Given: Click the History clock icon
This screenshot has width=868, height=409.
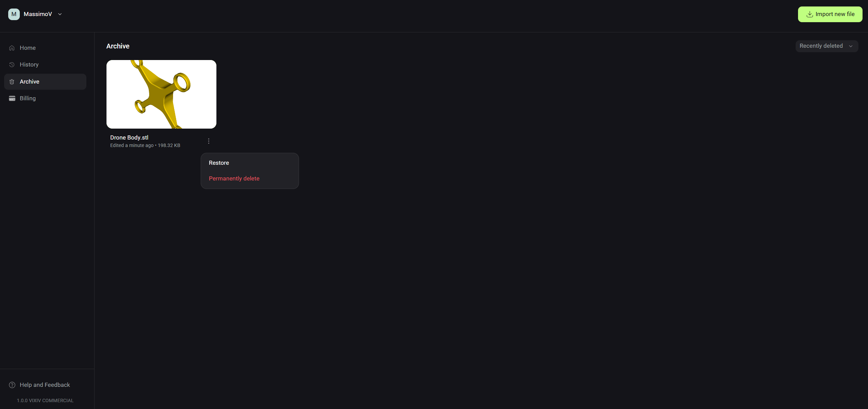Looking at the screenshot, I should (12, 64).
